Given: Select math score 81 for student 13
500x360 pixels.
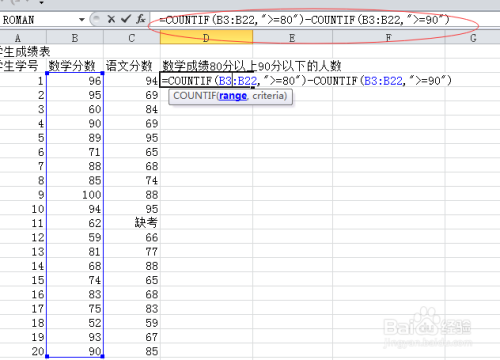Looking at the screenshot, I should [75, 252].
